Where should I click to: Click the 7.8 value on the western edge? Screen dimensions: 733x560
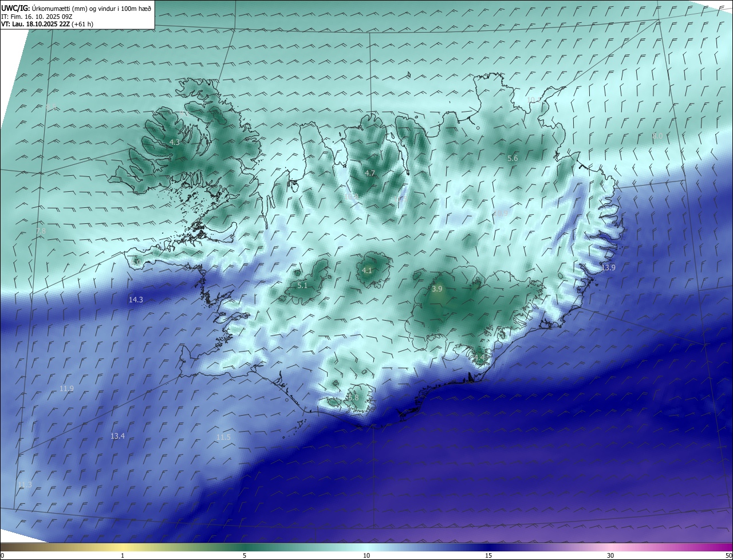tap(41, 231)
